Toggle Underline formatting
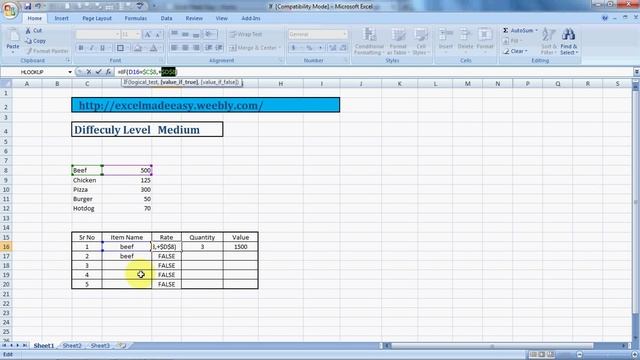 102,48
